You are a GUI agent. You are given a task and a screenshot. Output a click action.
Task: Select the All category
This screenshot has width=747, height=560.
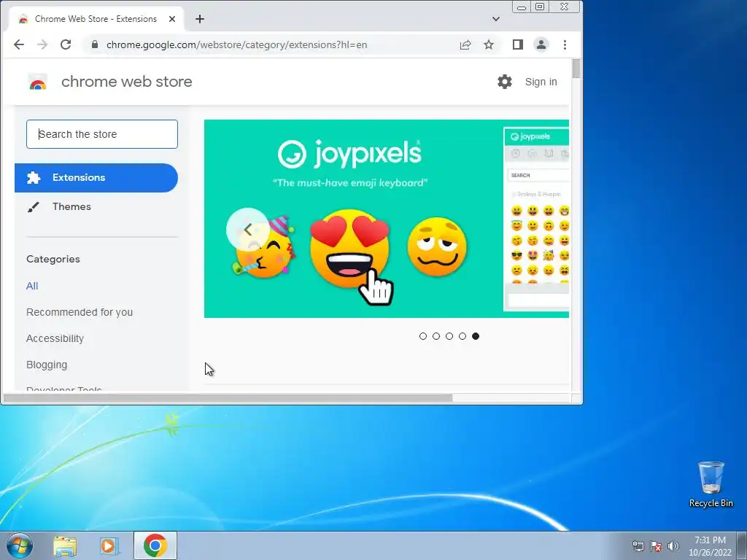click(32, 286)
